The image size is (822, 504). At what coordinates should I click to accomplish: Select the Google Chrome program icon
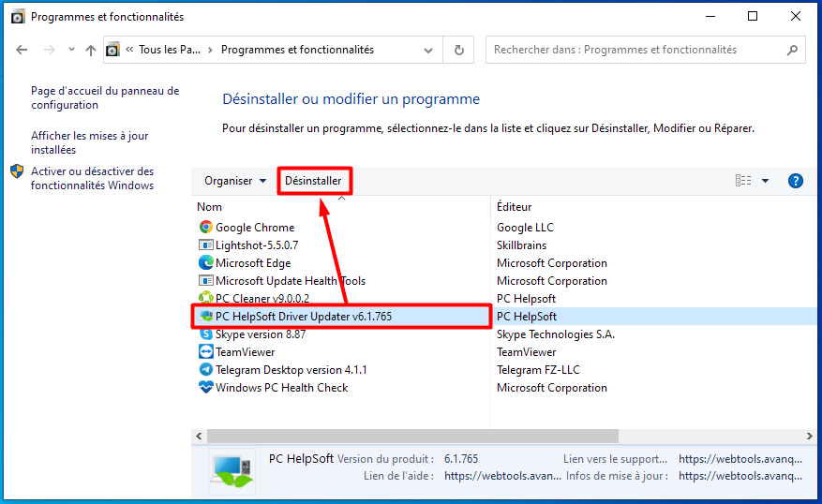point(206,227)
